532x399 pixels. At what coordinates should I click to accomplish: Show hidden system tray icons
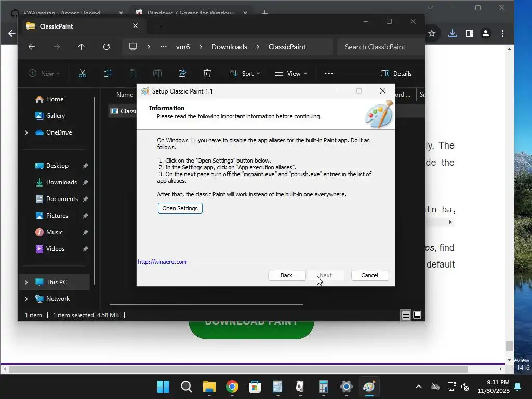coord(419,387)
